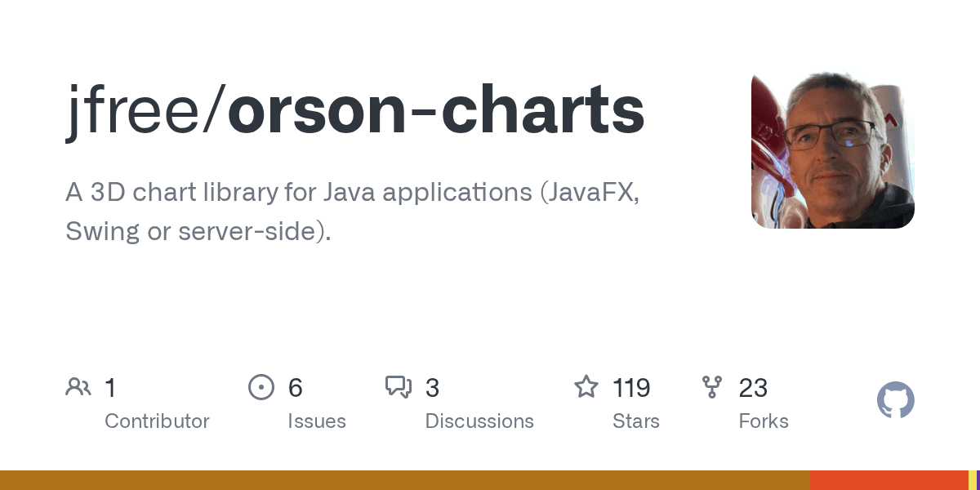
Task: Click the orange-red language bar segment
Action: (889, 480)
